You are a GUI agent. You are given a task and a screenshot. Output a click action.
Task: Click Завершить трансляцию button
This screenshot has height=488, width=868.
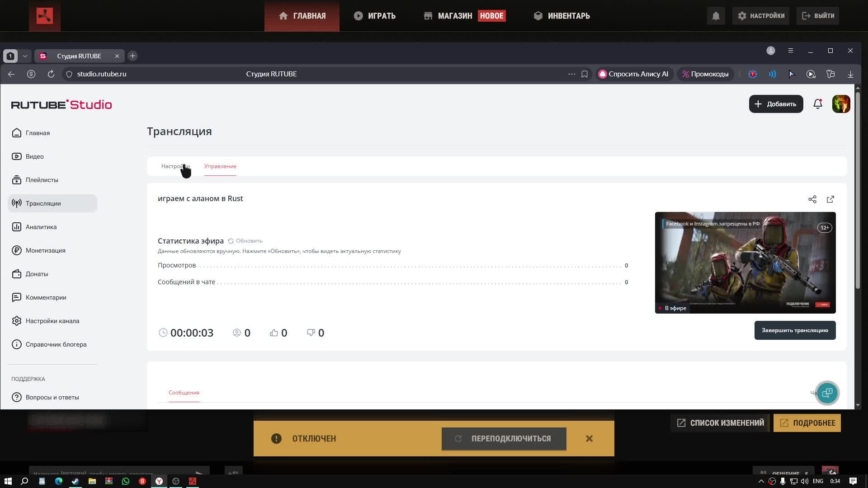pyautogui.click(x=794, y=330)
